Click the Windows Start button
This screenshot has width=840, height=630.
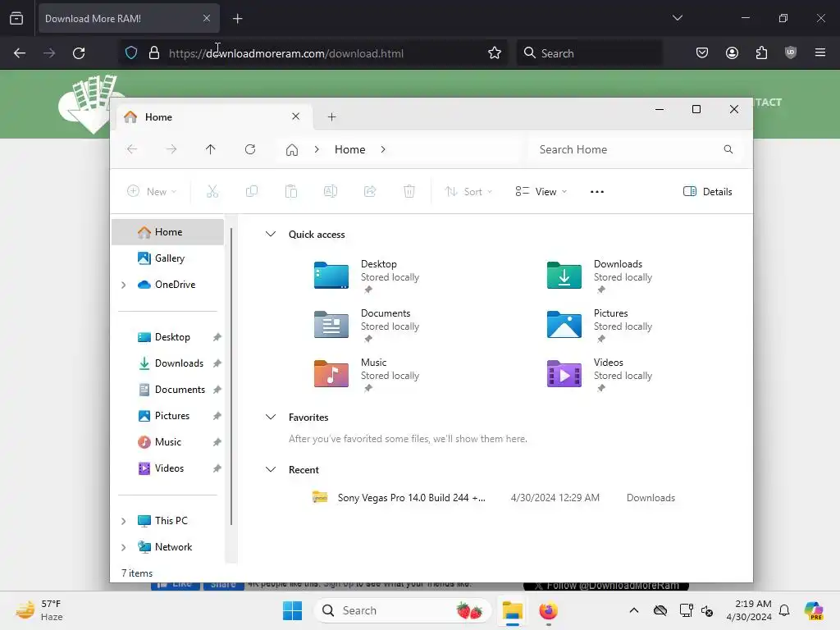[293, 610]
